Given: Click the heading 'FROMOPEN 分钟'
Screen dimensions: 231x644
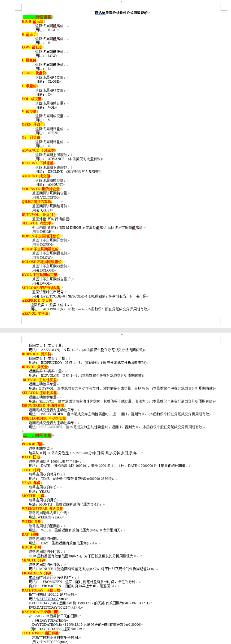Looking at the screenshot, I should point(36,573).
